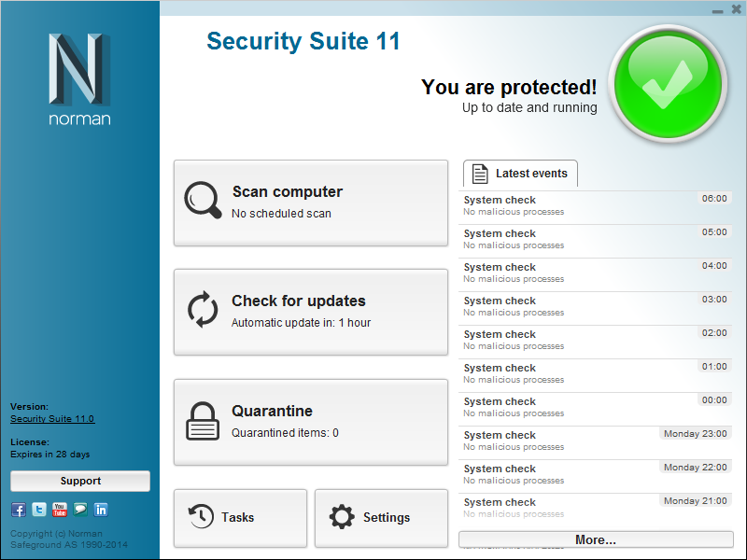Viewport: 747px width, 560px height.
Task: Open the YouTube channel icon
Action: (x=59, y=510)
